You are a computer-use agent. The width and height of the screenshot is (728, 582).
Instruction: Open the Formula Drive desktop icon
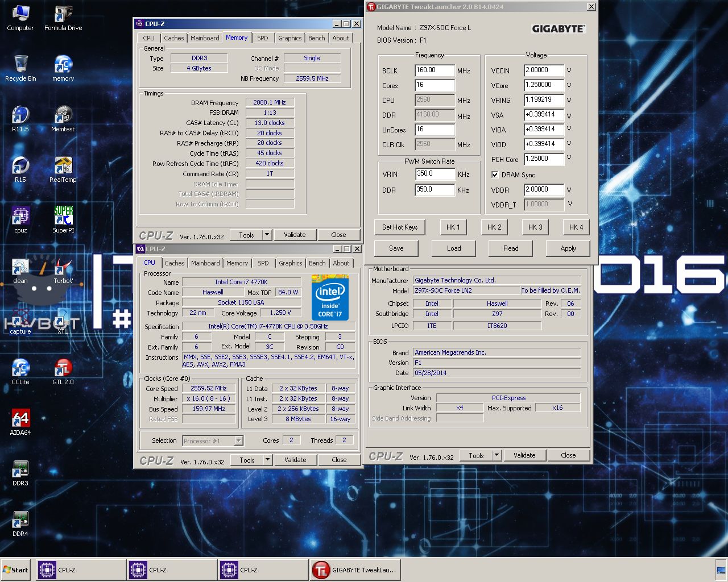point(63,18)
